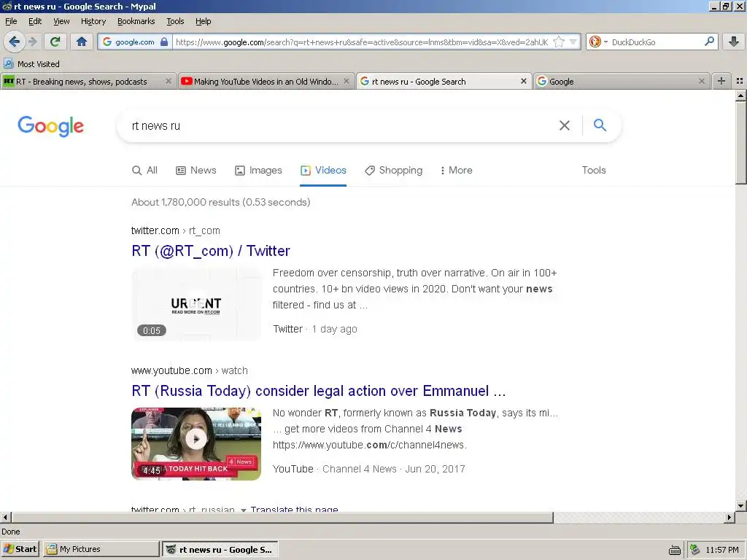The image size is (747, 560).
Task: Close the Making YouTube Videos tab
Action: [347, 82]
